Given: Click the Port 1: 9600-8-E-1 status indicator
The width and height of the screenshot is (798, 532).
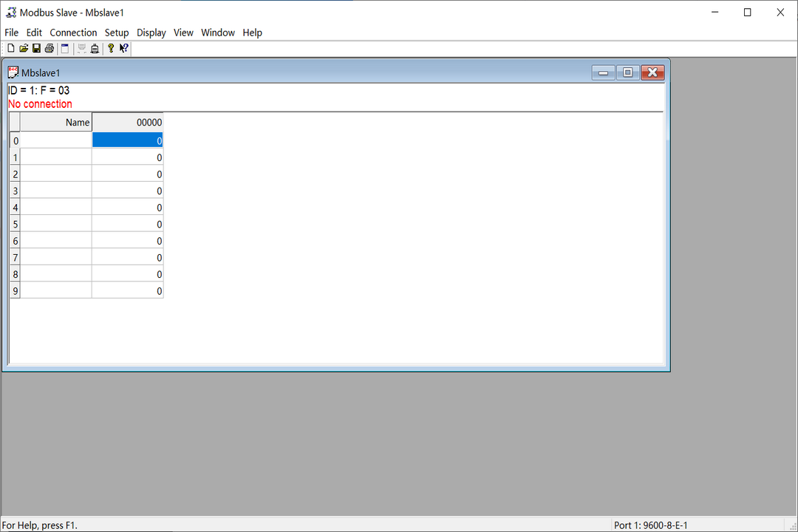Looking at the screenshot, I should 650,525.
